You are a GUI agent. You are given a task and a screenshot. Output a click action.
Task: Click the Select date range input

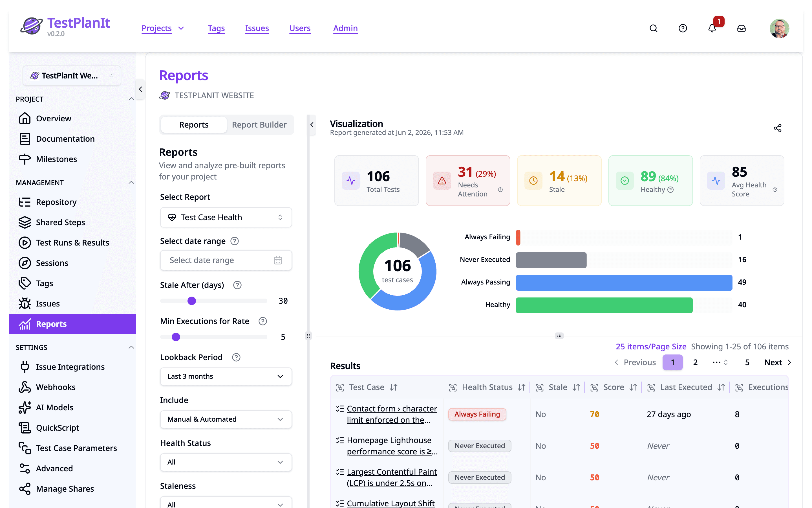coord(226,260)
